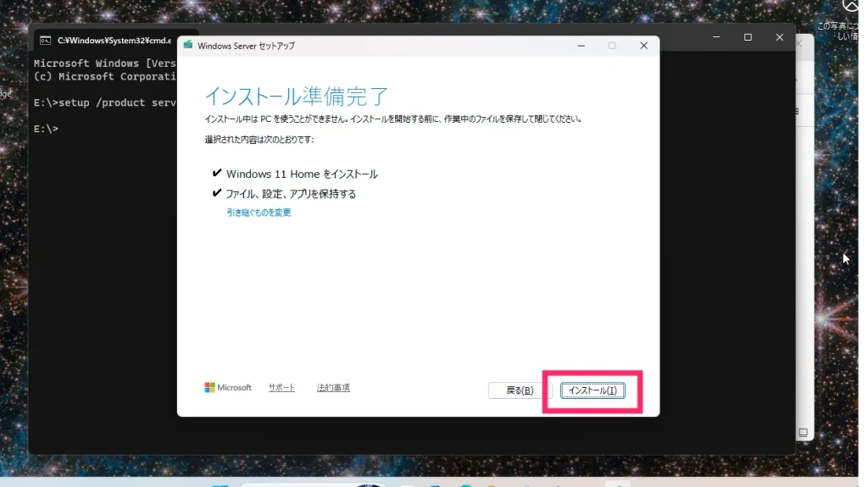Click the Windows Server setup title icon
This screenshot has width=868, height=487.
point(188,46)
